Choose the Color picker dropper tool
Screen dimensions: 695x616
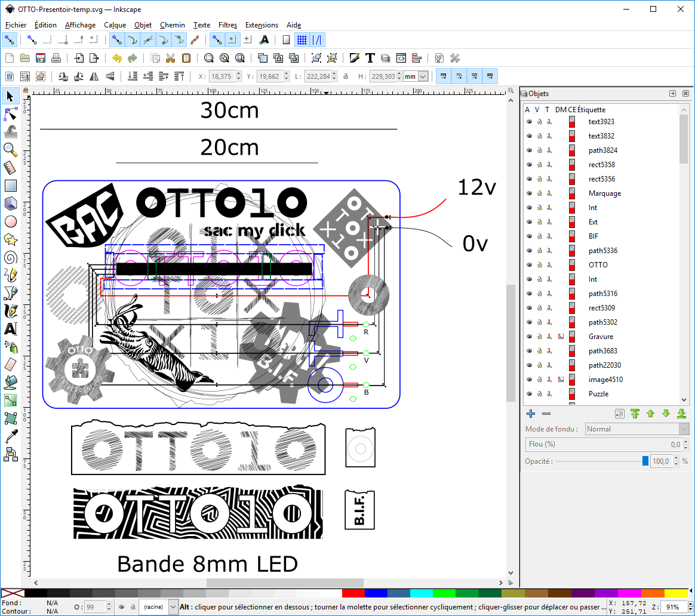point(10,436)
